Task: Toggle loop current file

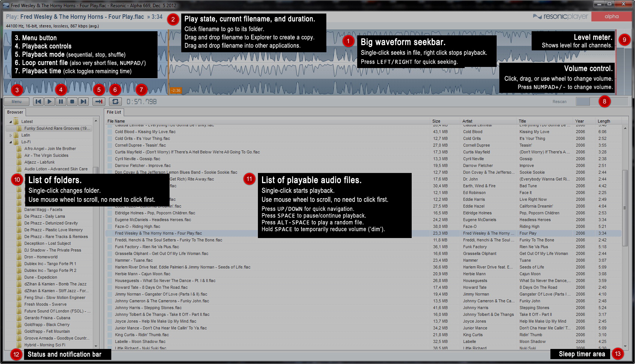Action: [115, 102]
